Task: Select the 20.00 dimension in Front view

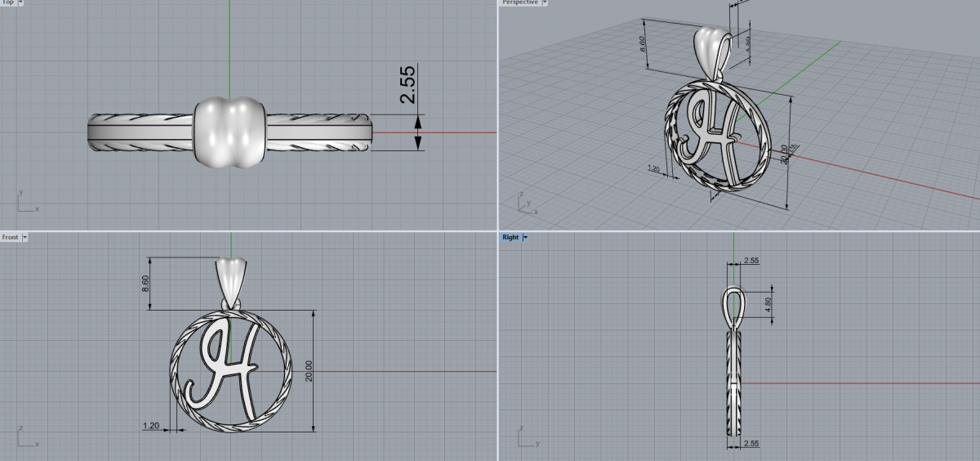Action: [x=308, y=370]
